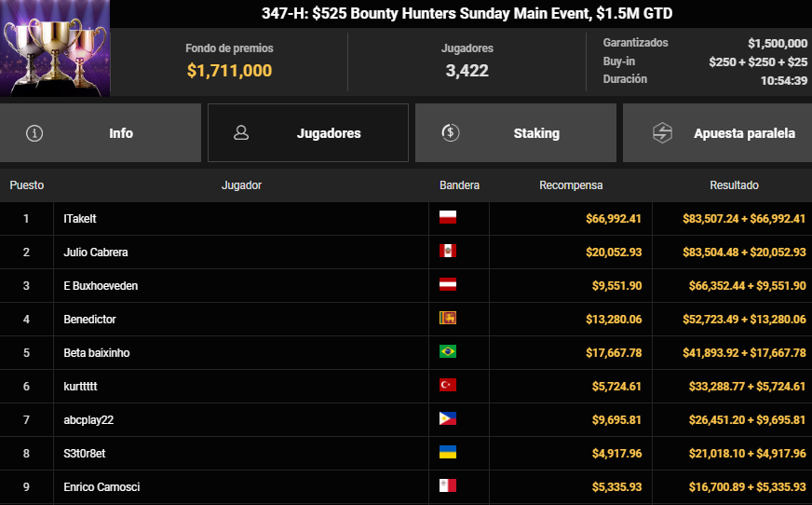Click the Puesto column header

click(26, 185)
